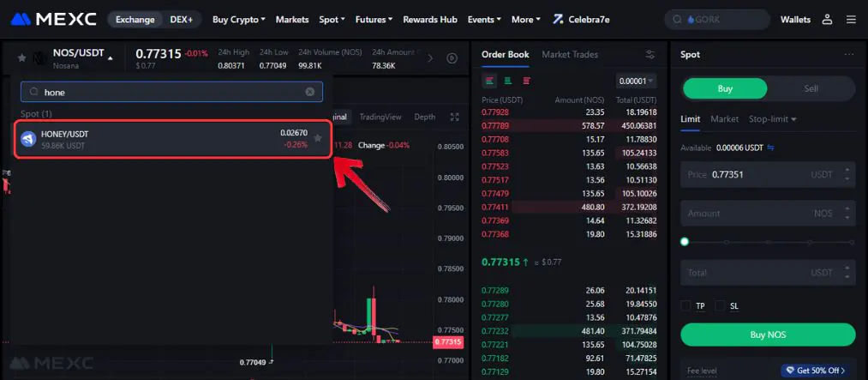Viewport: 868px width, 380px height.
Task: Click the Amount input field
Action: [768, 214]
